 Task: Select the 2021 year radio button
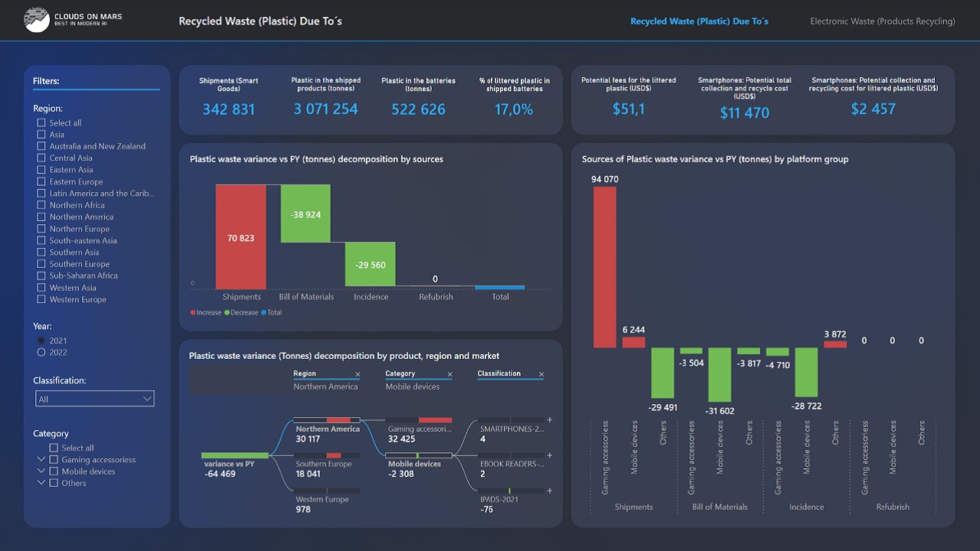pos(41,341)
